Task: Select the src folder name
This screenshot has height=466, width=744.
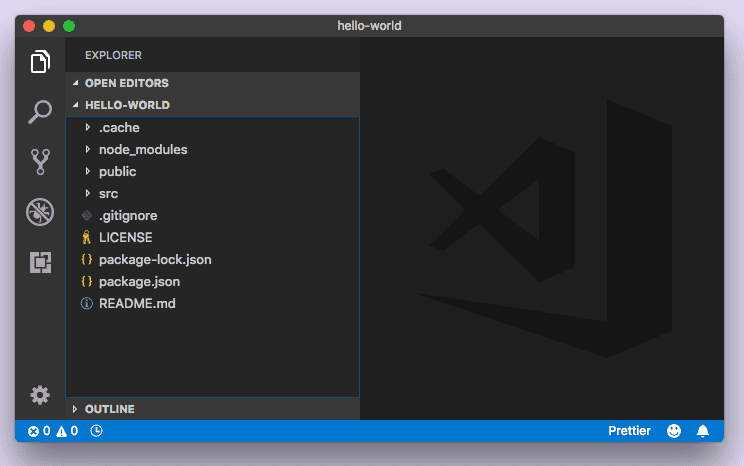Action: [108, 194]
